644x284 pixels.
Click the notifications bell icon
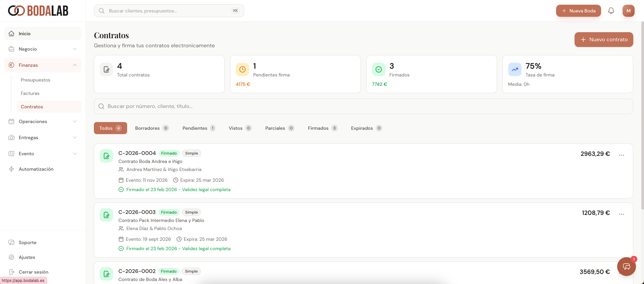coord(611,11)
